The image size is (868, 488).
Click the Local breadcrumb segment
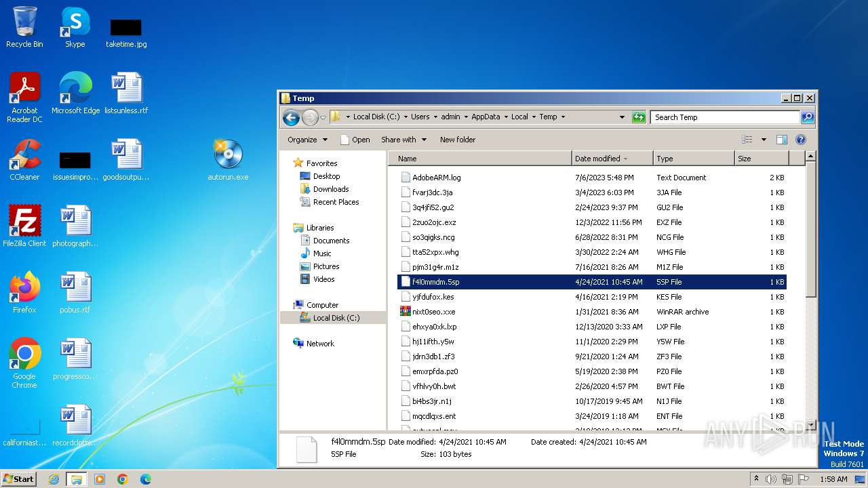[519, 117]
